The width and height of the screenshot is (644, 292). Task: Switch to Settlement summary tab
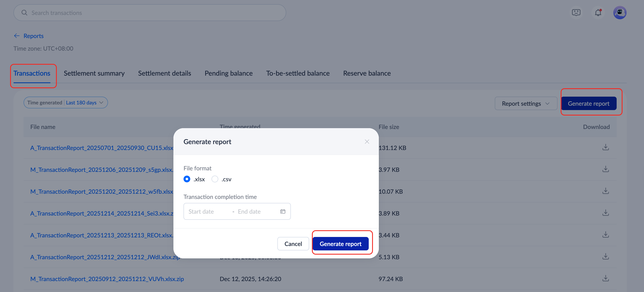(x=94, y=73)
